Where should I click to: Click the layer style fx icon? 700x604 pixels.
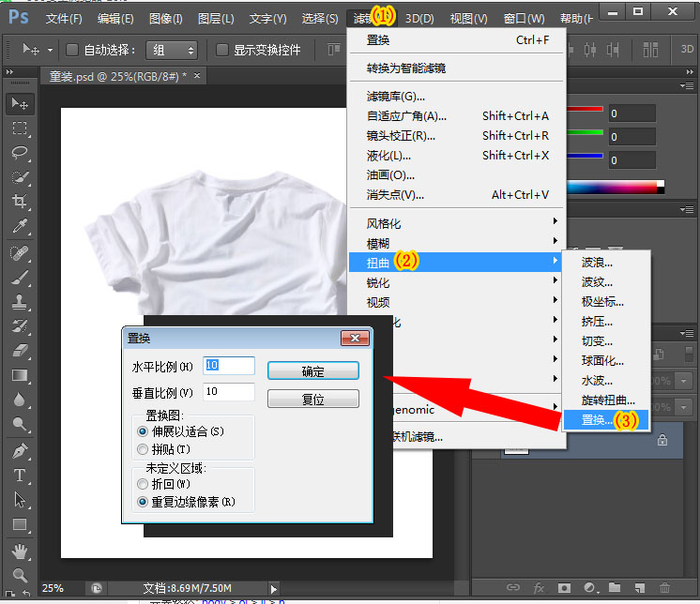tap(539, 588)
